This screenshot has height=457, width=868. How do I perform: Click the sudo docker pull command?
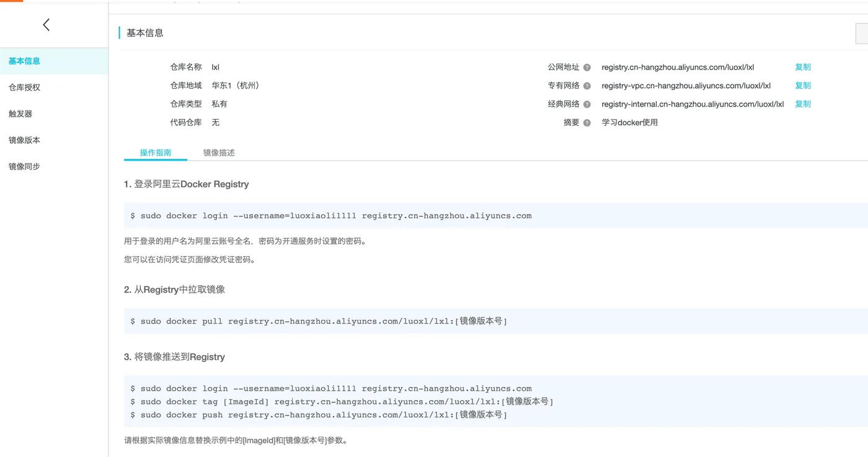319,321
